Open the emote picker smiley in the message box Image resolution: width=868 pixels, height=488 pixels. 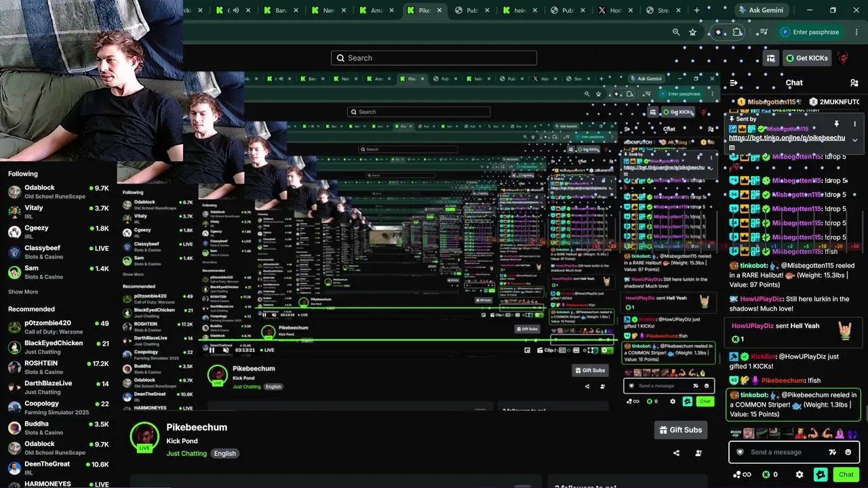848,452
